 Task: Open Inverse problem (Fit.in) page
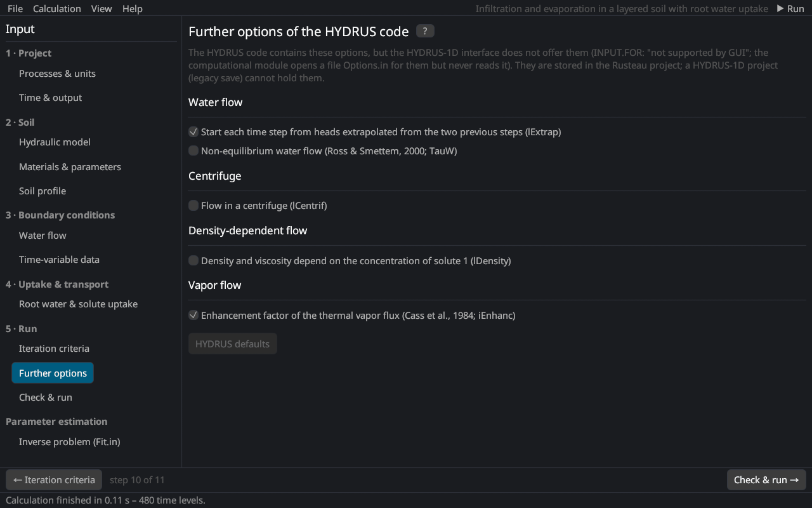[69, 442]
